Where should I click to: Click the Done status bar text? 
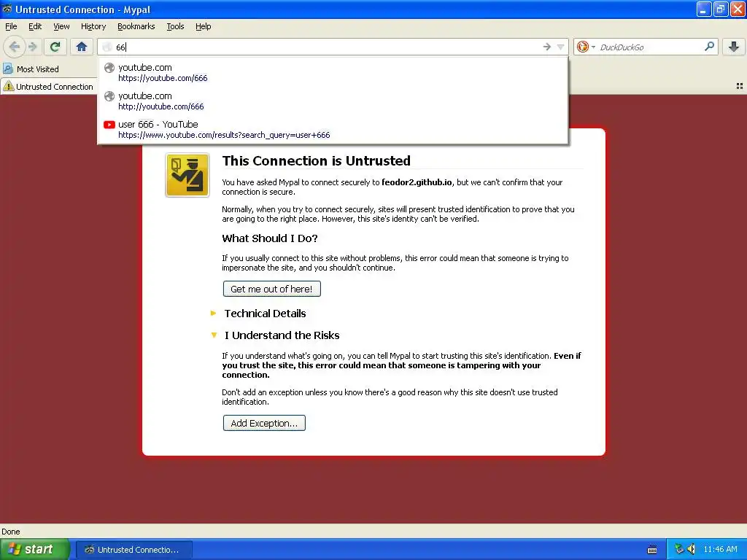tap(10, 532)
